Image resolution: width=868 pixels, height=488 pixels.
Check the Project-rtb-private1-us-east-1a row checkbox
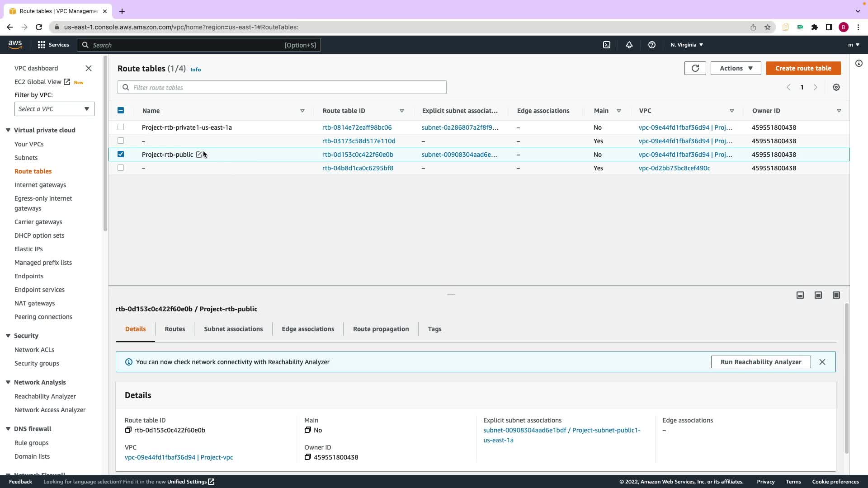point(121,127)
